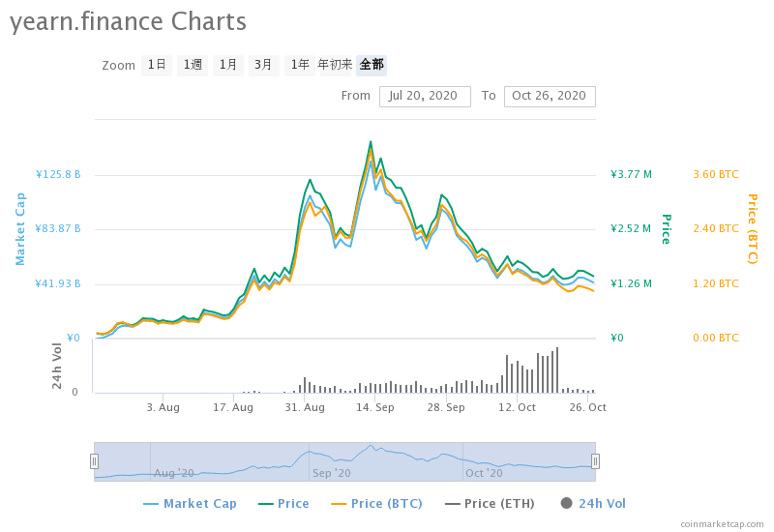Select the 3月 zoom range
774x532 pixels.
coord(263,65)
